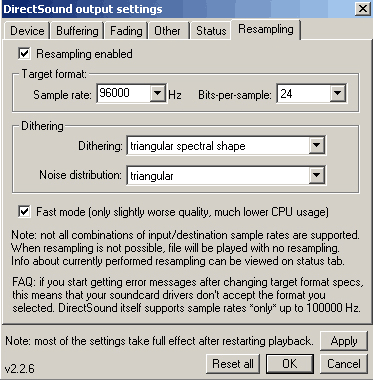This screenshot has height=380, width=373.
Task: Confirm with the OK button
Action: (x=290, y=363)
